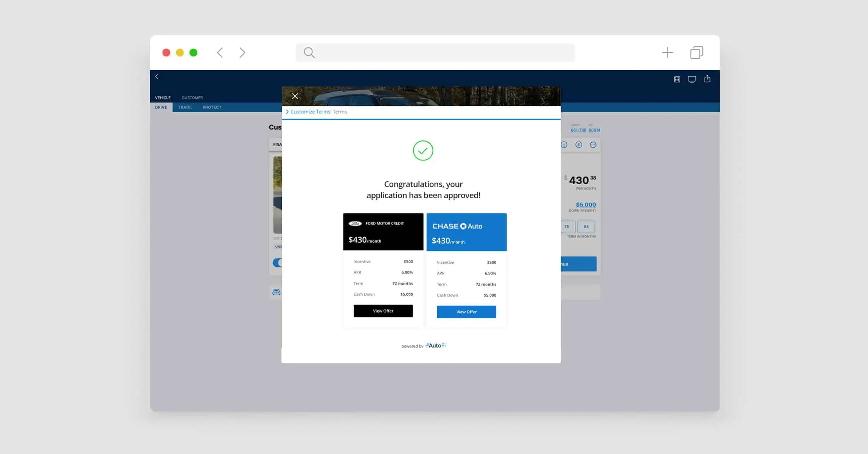Click the car icon below vehicle card
868x454 pixels.
click(x=276, y=292)
